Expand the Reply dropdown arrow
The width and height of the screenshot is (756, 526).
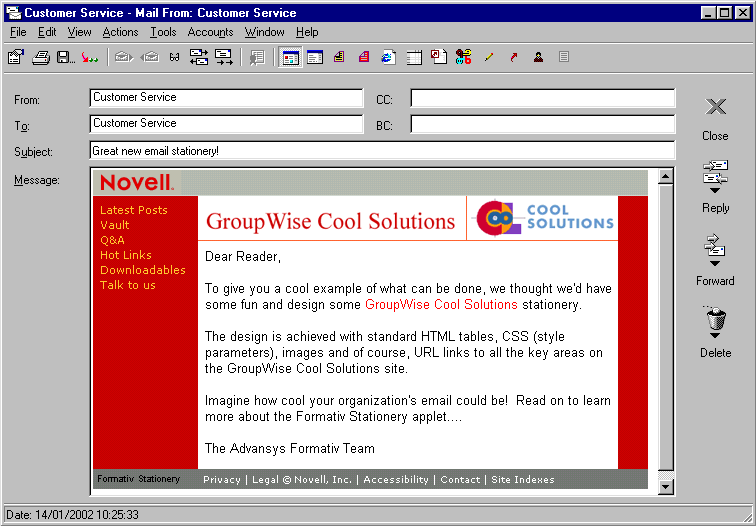click(x=716, y=190)
